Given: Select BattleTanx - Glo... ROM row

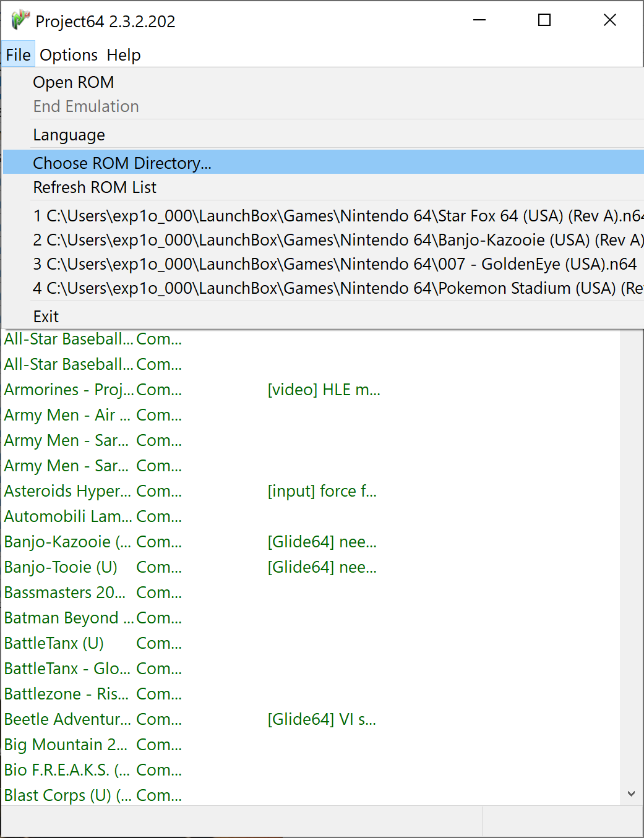Looking at the screenshot, I should pyautogui.click(x=310, y=669).
